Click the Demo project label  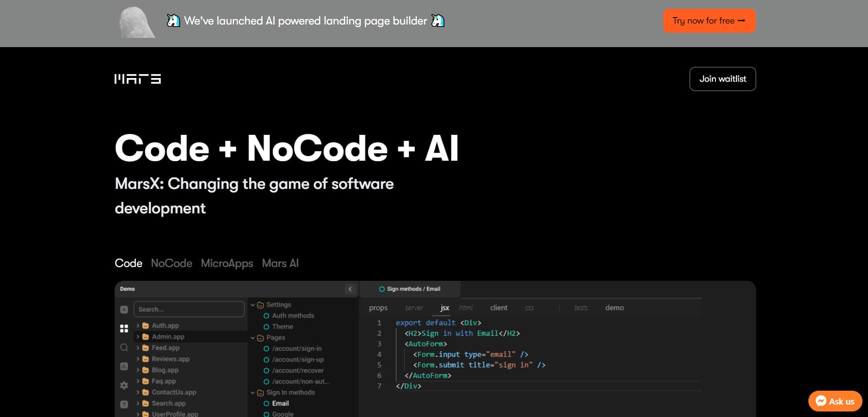click(x=128, y=289)
